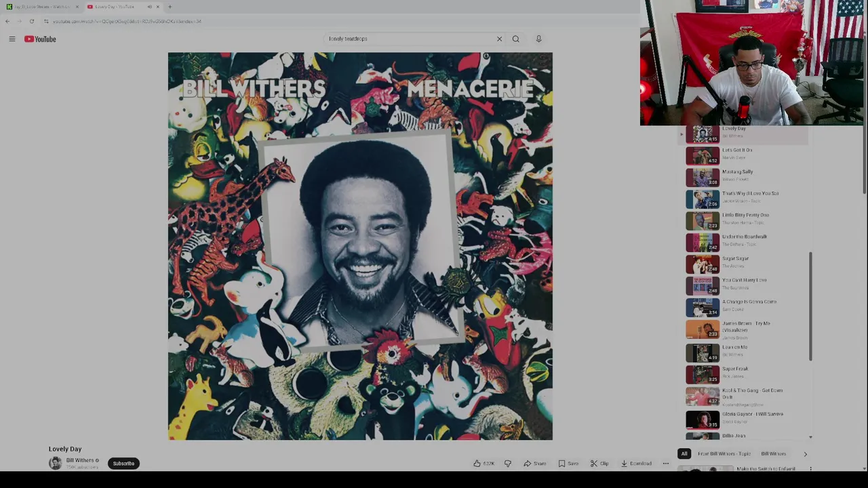Open Gloria Gaynor I Will Survive thumbnail
The width and height of the screenshot is (868, 488).
pyautogui.click(x=703, y=420)
